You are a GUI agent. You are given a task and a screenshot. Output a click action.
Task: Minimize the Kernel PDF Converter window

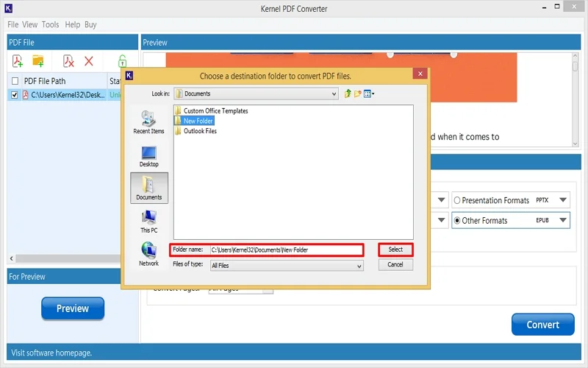(x=544, y=7)
